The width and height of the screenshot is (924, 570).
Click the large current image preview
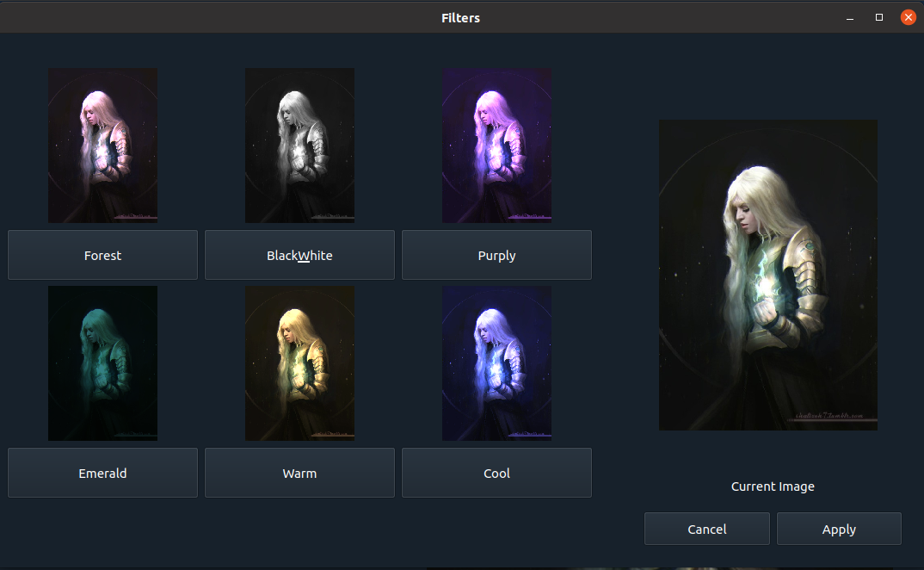[767, 275]
